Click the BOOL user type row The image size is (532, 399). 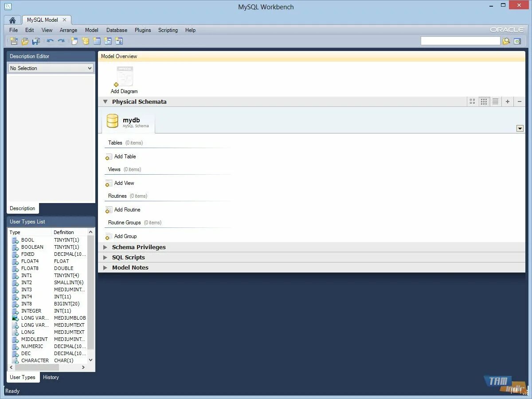[47, 240]
